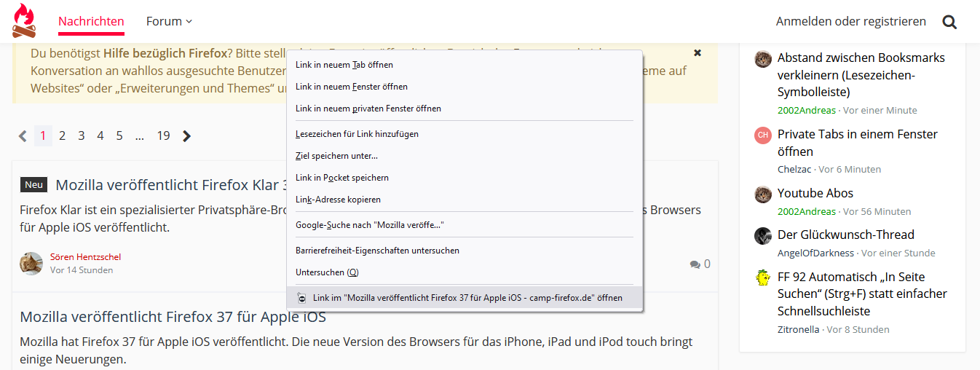This screenshot has width=980, height=370.
Task: Open Der Glückwunsch-Thread
Action: pyautogui.click(x=846, y=235)
